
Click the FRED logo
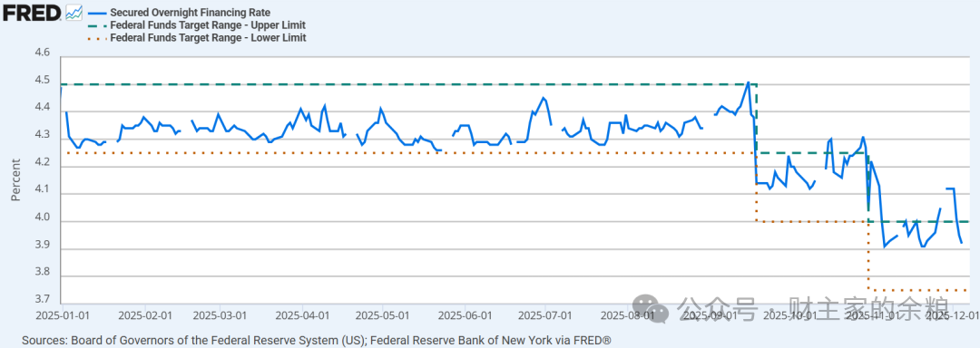click(33, 12)
